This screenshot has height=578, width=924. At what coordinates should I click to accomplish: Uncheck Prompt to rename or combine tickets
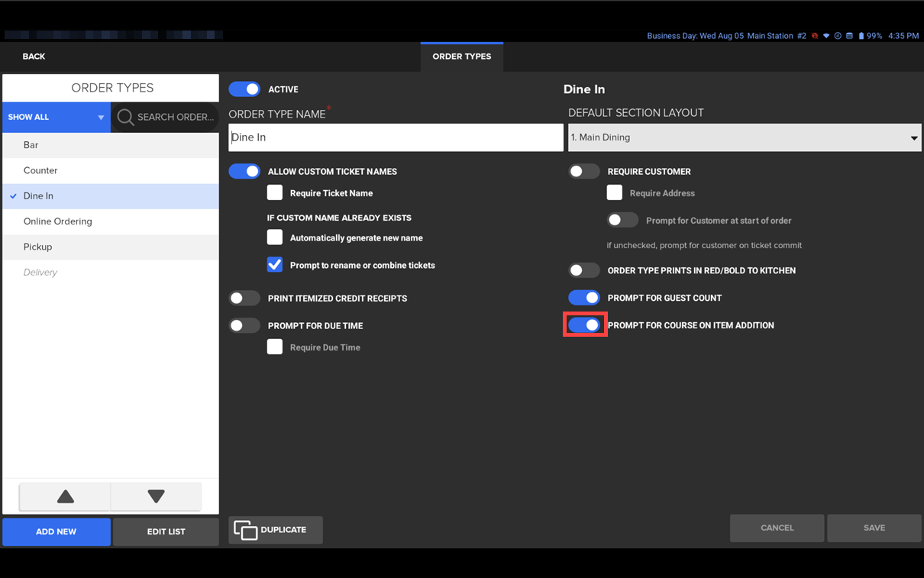coord(275,265)
